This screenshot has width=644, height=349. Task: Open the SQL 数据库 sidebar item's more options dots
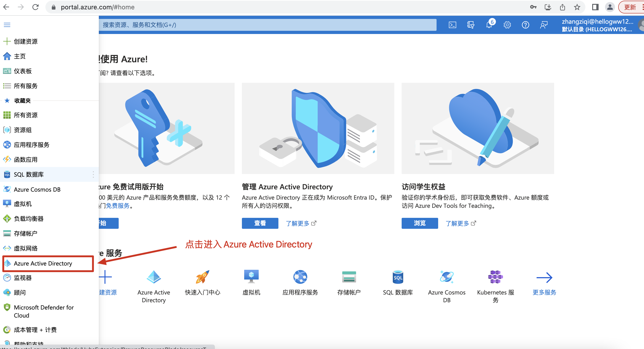[93, 174]
